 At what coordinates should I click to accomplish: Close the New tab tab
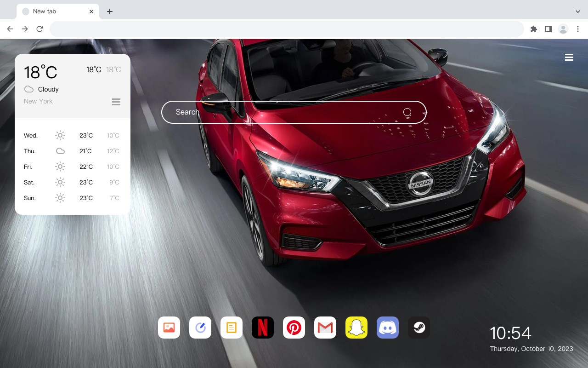coord(91,11)
